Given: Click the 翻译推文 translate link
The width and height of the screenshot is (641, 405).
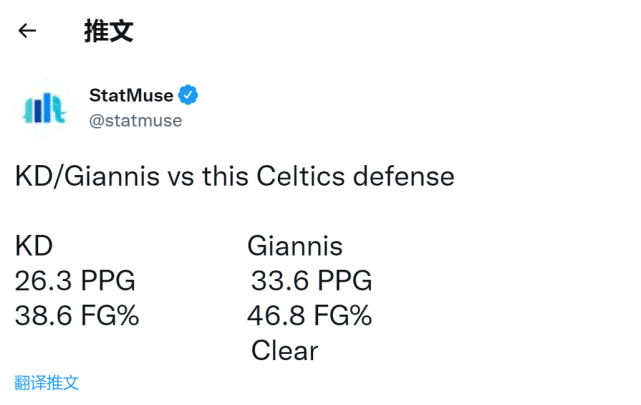Looking at the screenshot, I should coord(47,383).
